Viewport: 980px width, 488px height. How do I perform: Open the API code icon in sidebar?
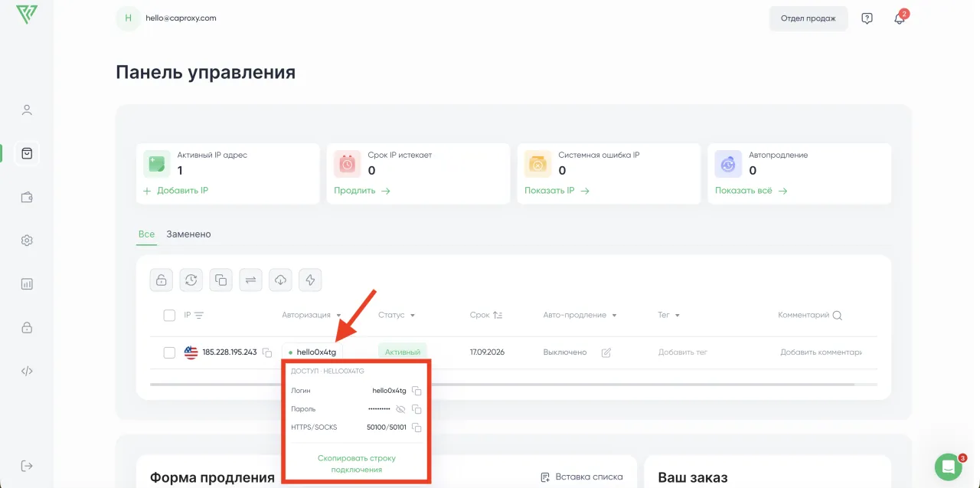(x=27, y=372)
